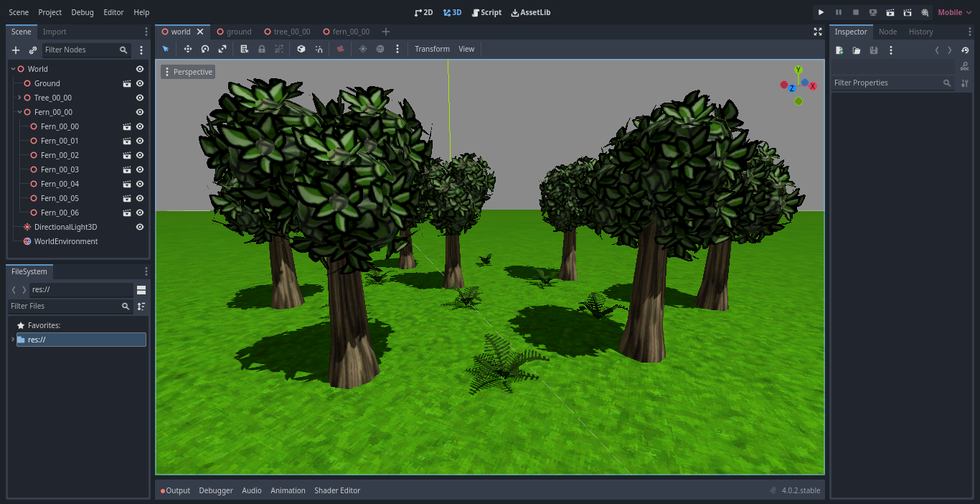Collapse the Fern_00_00 node branch
Image resolution: width=980 pixels, height=504 pixels.
point(19,112)
